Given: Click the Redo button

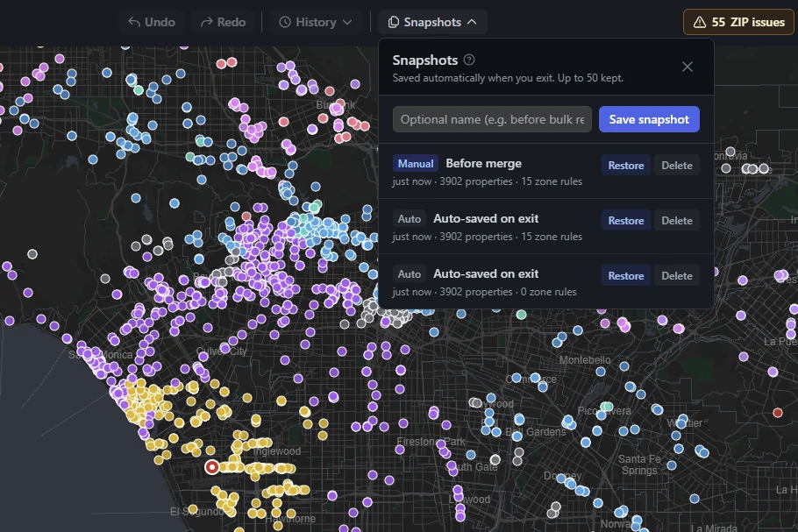Looking at the screenshot, I should 223,23.
